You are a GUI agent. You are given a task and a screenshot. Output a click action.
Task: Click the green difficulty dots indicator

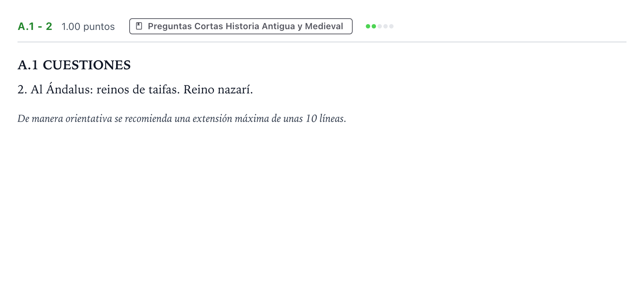click(x=380, y=26)
